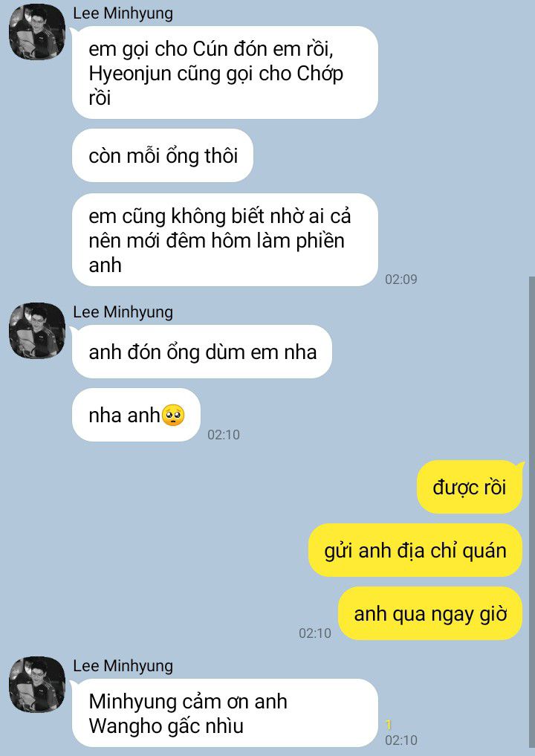Tap the 'còn mỗi ổng thôi' bubble

(x=163, y=155)
